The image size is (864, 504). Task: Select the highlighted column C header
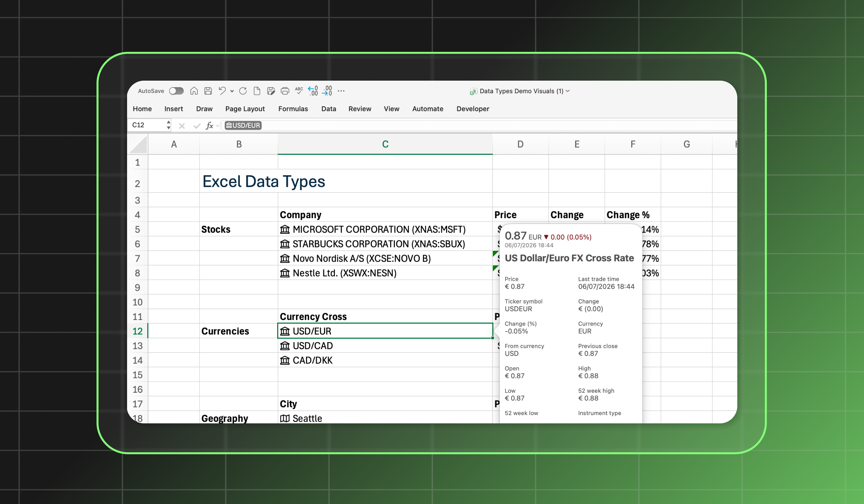(385, 144)
